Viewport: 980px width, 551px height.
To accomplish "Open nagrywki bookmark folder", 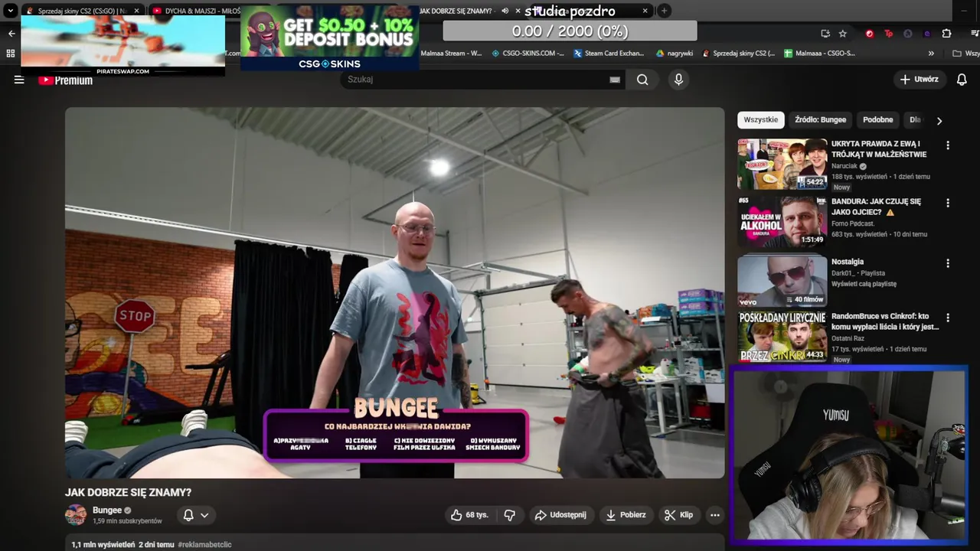I will click(x=675, y=54).
